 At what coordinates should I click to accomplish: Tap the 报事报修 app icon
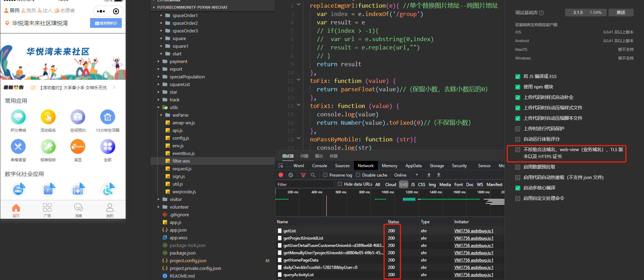coord(48,147)
